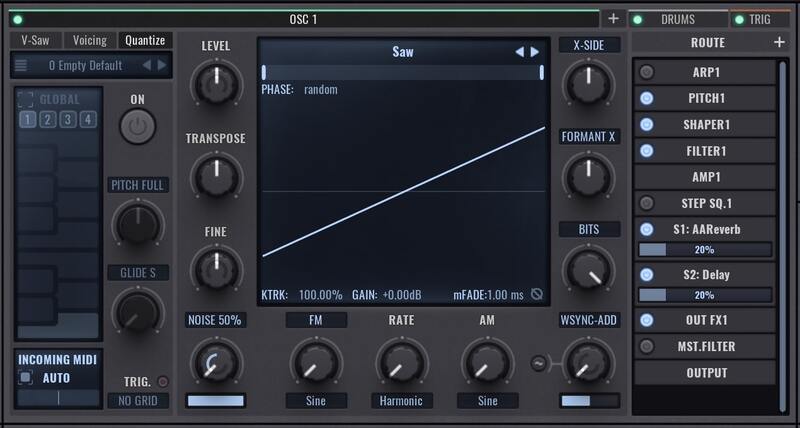Image resolution: width=800 pixels, height=428 pixels.
Task: Click the FORMANT X knob
Action: click(x=589, y=177)
